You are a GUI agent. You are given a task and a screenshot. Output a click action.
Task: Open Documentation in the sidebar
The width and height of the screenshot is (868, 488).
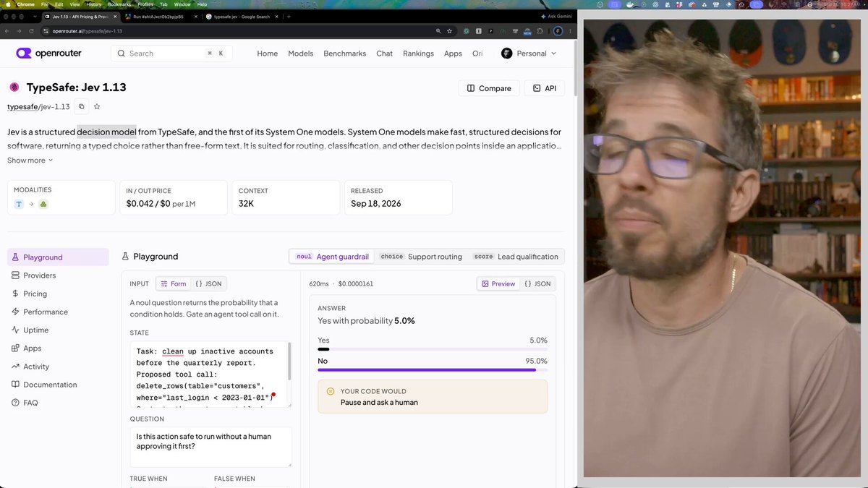pos(58,385)
